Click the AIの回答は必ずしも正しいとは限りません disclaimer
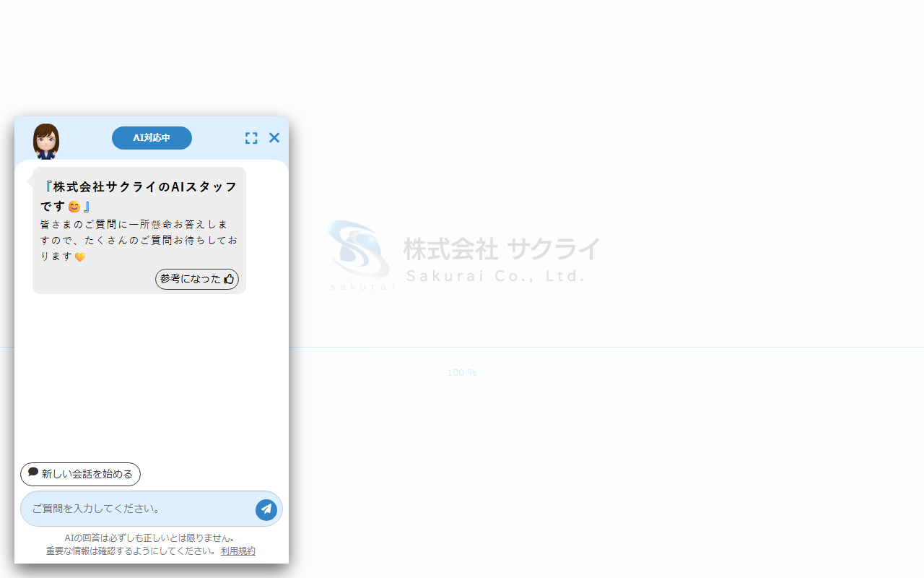Image resolution: width=924 pixels, height=578 pixels. coord(150,538)
